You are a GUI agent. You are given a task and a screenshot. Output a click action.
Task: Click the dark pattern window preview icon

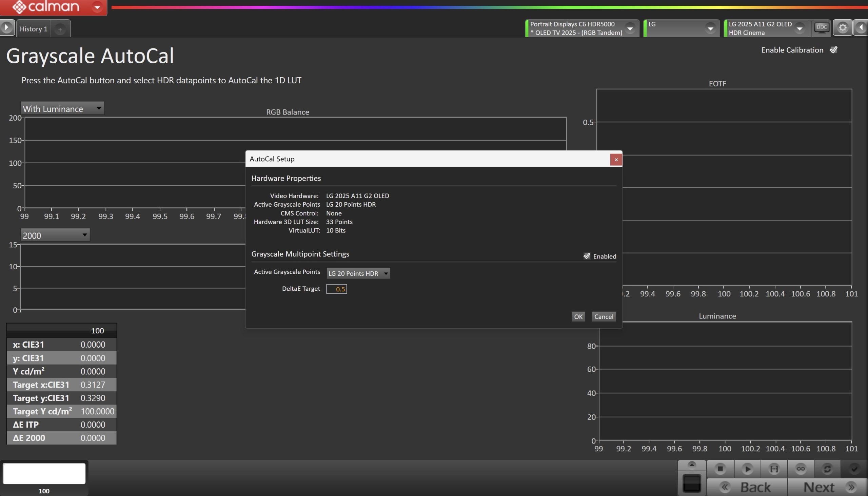tap(692, 483)
